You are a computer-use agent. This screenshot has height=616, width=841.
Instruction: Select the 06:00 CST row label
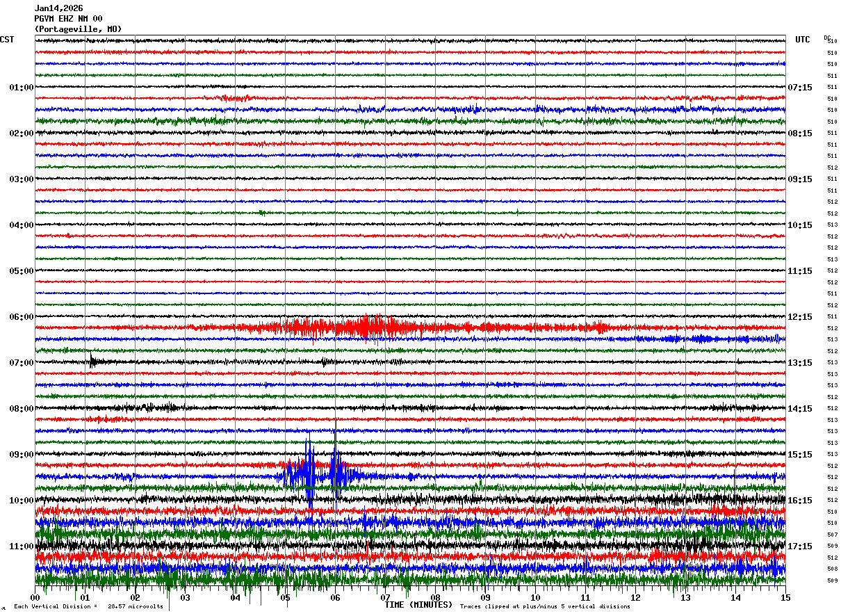click(22, 317)
